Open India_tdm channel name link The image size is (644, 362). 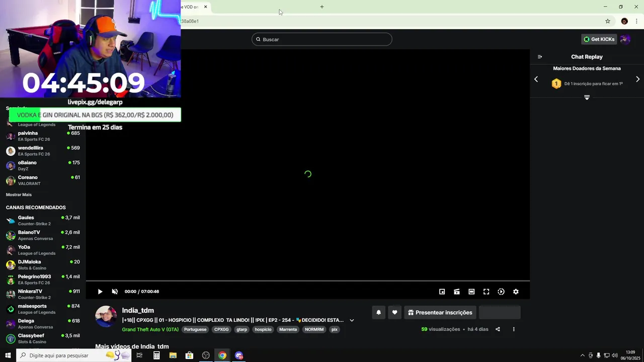[x=138, y=310]
